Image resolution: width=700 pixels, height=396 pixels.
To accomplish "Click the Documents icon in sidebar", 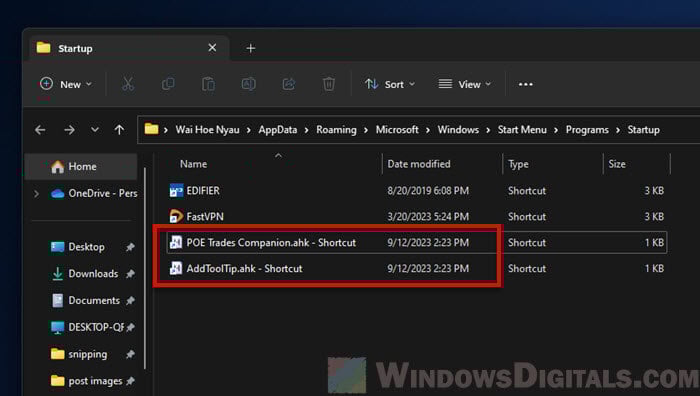I will click(x=58, y=300).
